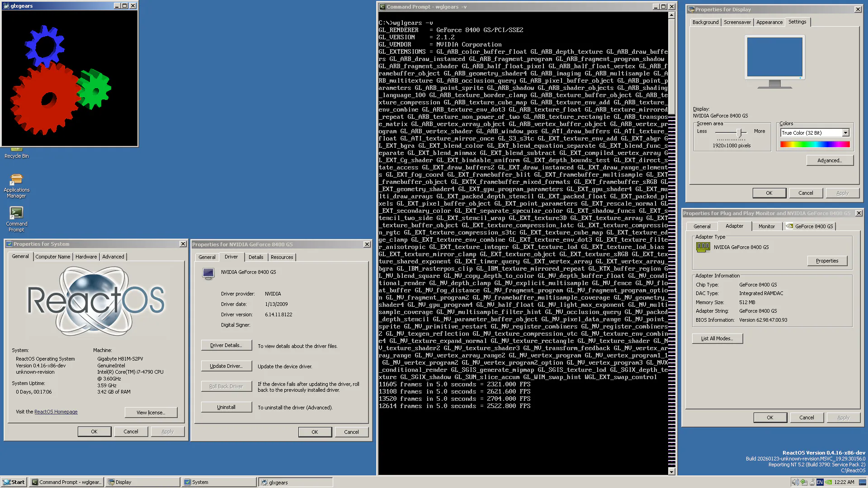Screen dimensions: 868x488
Task: Click the show desktop icon by clock
Action: (862, 482)
